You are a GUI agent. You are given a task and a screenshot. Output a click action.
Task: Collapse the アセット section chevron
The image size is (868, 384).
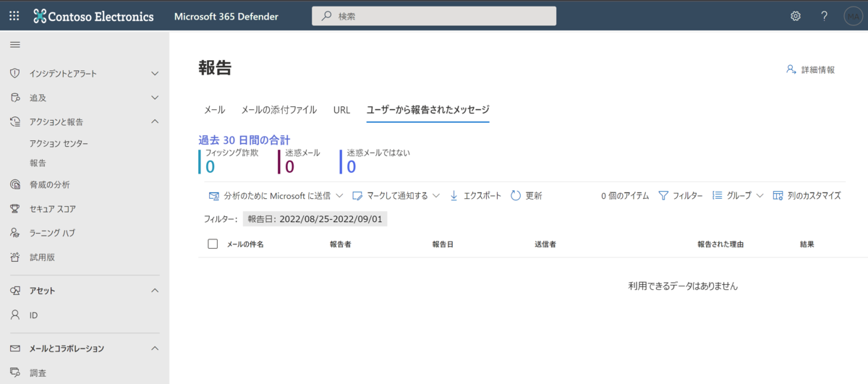[155, 291]
